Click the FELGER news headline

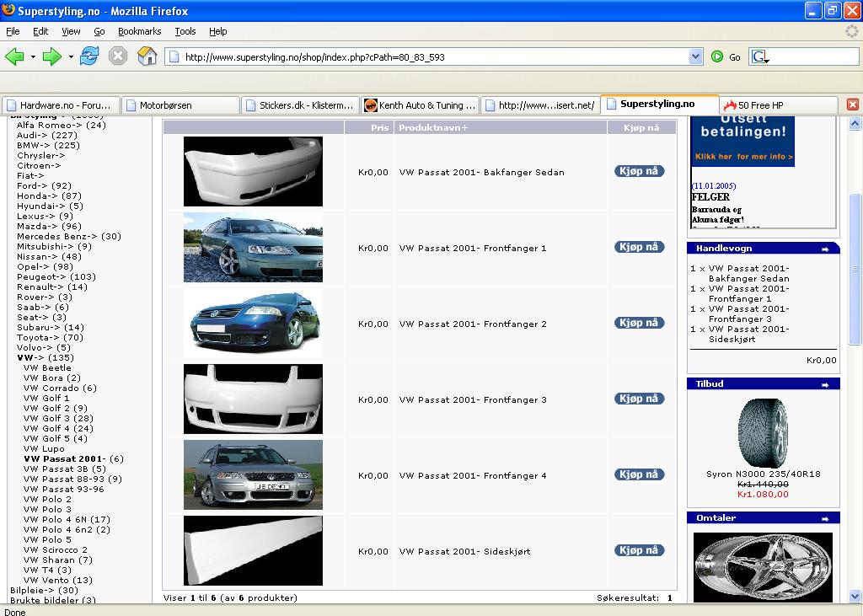(710, 197)
